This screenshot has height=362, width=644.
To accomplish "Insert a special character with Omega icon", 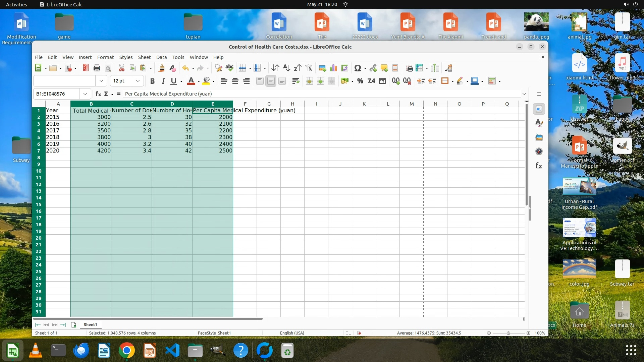I will (357, 68).
